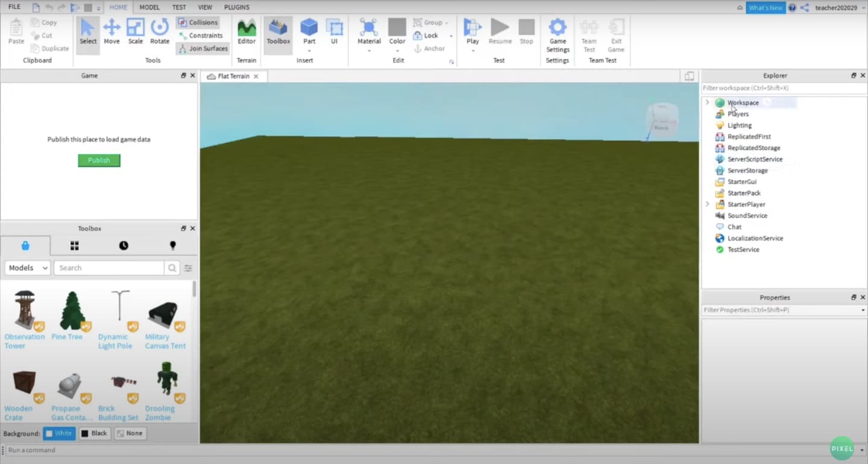Open the Material dropdown arrow

tap(369, 51)
